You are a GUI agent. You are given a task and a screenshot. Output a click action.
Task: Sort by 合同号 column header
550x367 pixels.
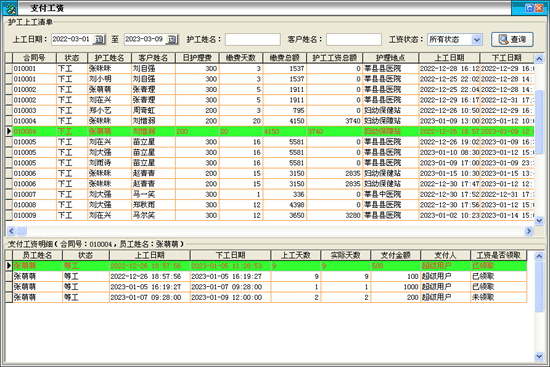click(34, 58)
